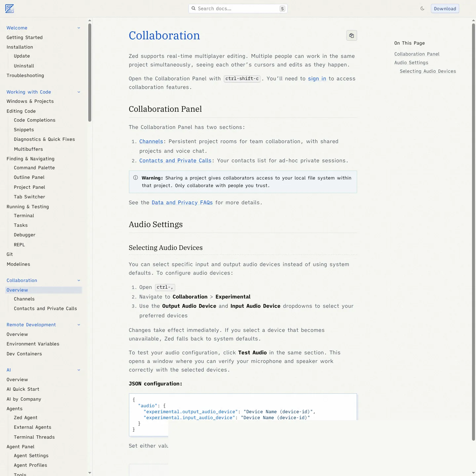
Task: Toggle dark theme moon icon
Action: 422,9
